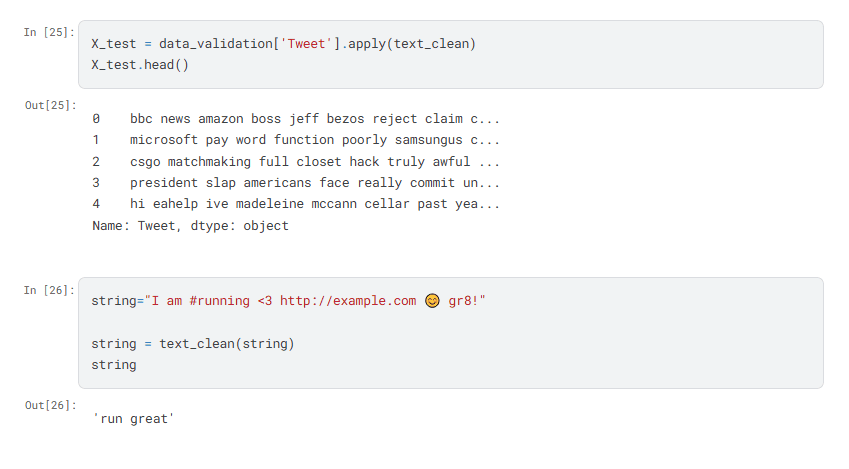Click the last 'string' line in cell 26
This screenshot has width=849, height=469.
(x=114, y=365)
